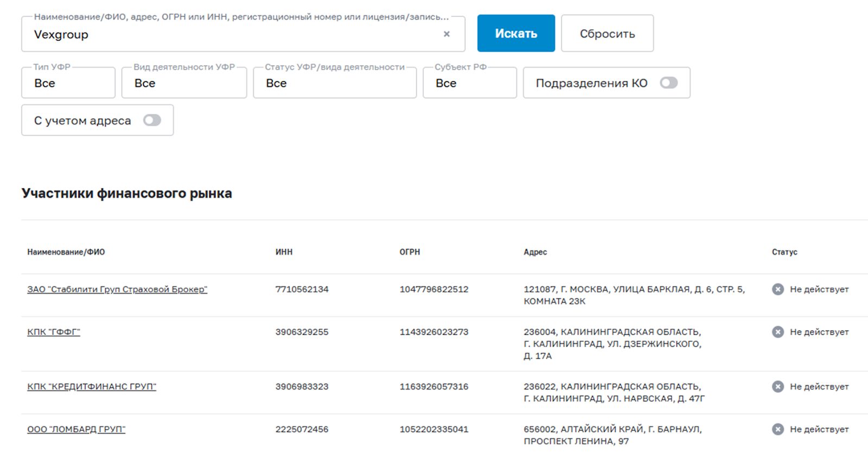Toggle the Подразделения КО switch
This screenshot has width=868, height=453.
(x=669, y=82)
